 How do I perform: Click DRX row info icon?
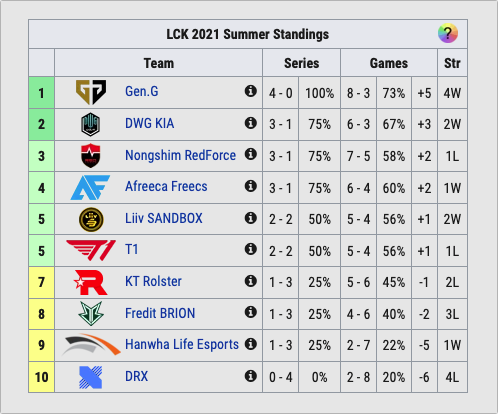pyautogui.click(x=251, y=376)
